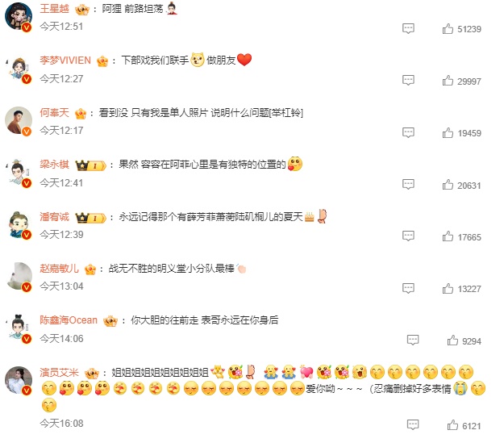Click 赵嘉敏儿's username link
Screen dimensions: 504x447
coord(59,268)
